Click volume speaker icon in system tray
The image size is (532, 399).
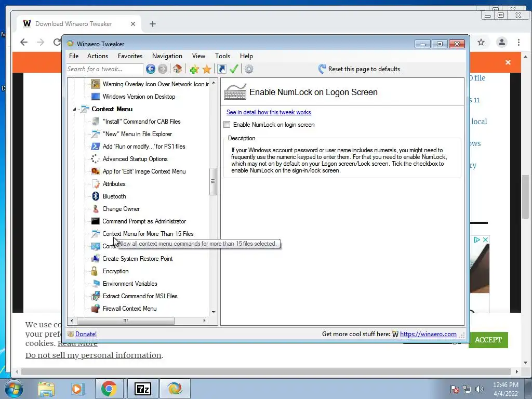(x=480, y=389)
